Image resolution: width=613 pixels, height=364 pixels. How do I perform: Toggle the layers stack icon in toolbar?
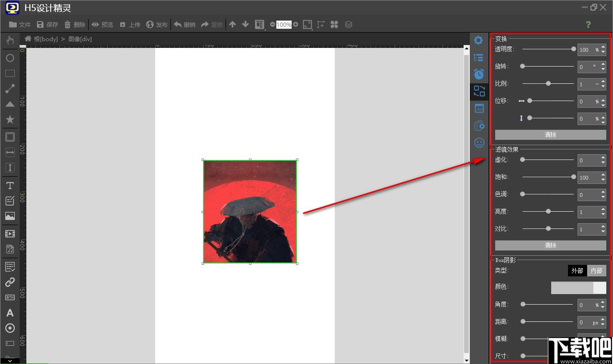(349, 24)
